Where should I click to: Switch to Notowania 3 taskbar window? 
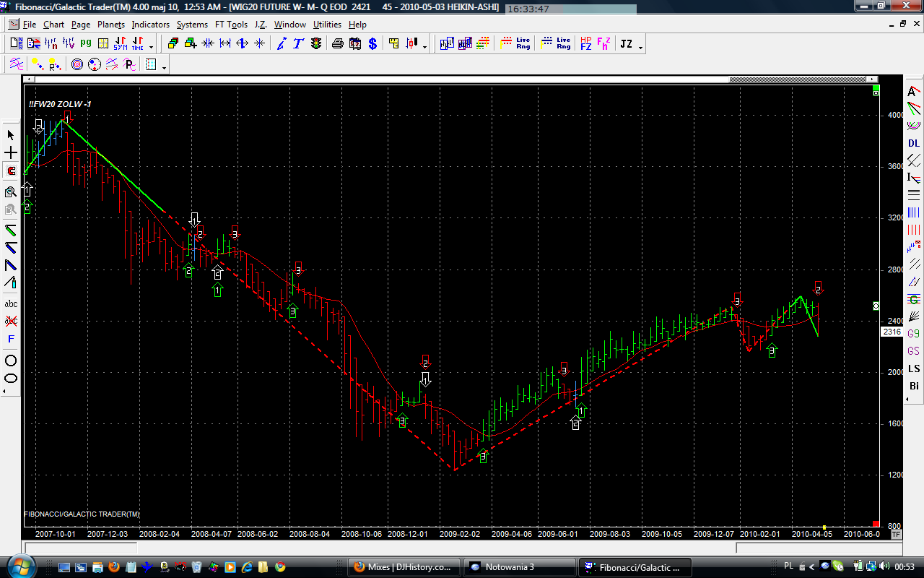tap(519, 566)
